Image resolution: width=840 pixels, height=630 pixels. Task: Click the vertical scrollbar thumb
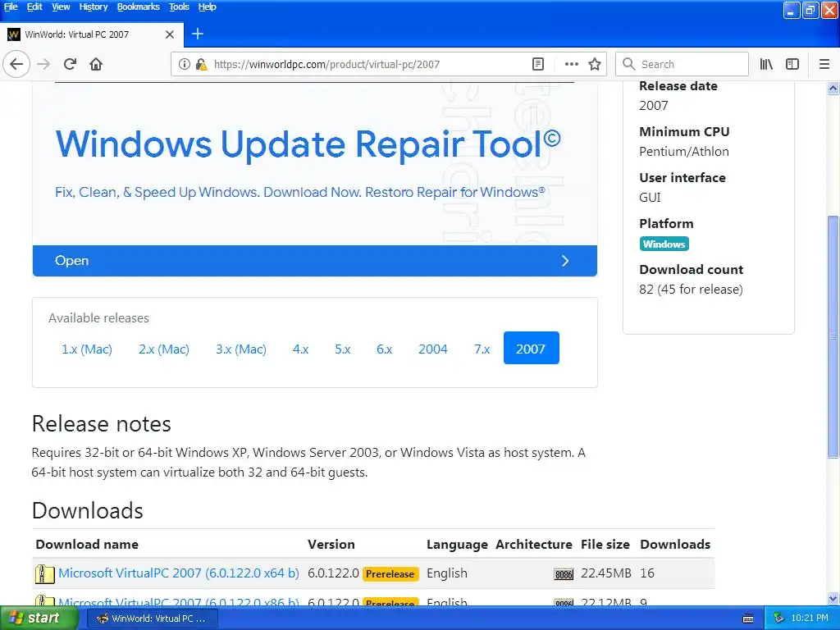[x=833, y=336]
